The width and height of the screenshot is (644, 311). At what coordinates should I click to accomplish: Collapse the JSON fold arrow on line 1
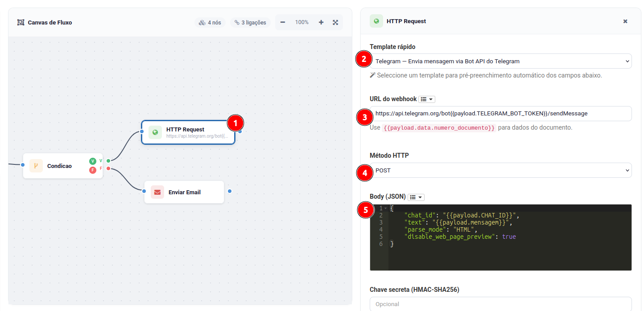click(385, 209)
